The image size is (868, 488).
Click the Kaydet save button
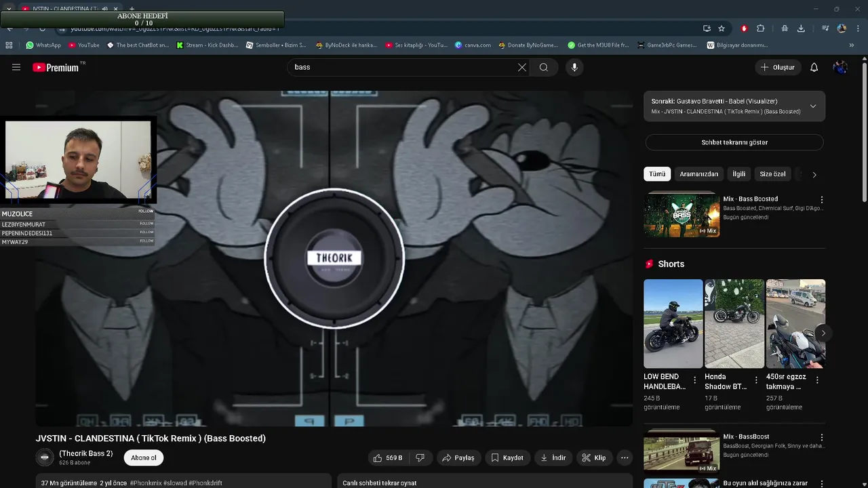(x=507, y=457)
